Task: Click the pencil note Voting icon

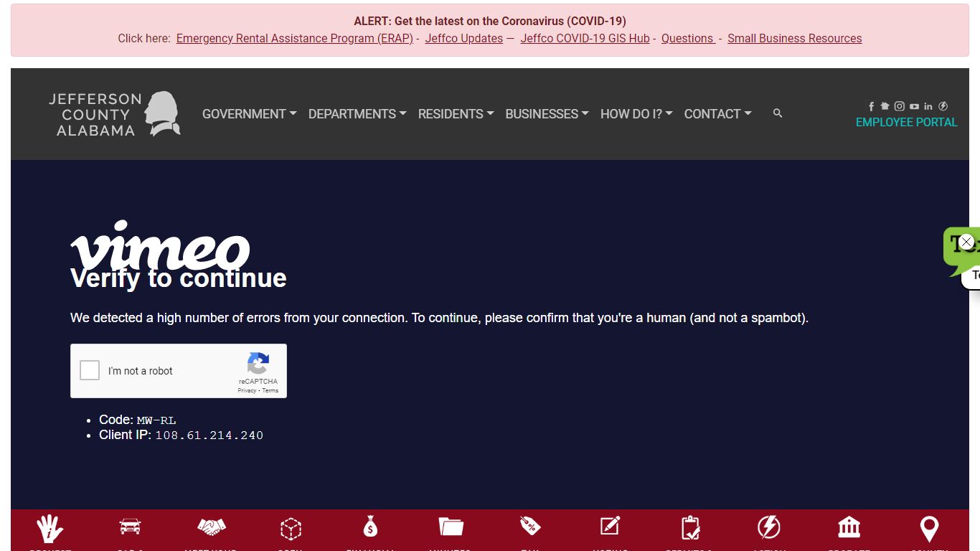Action: point(610,526)
